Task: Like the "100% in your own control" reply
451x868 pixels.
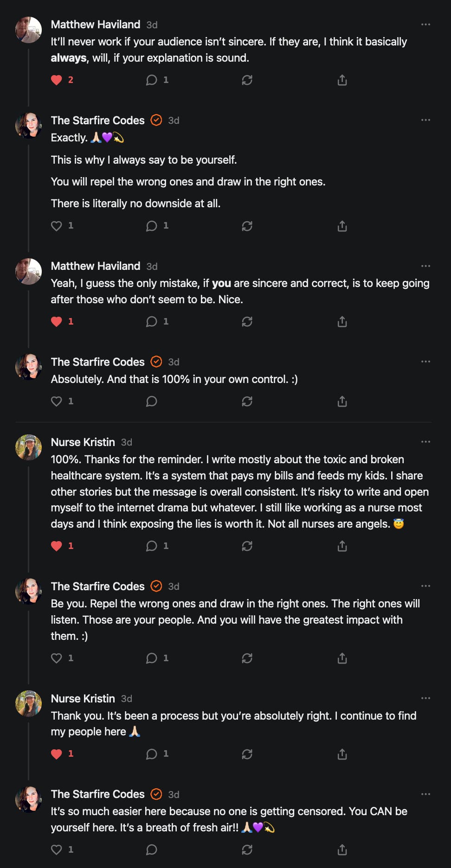Action: tap(57, 401)
